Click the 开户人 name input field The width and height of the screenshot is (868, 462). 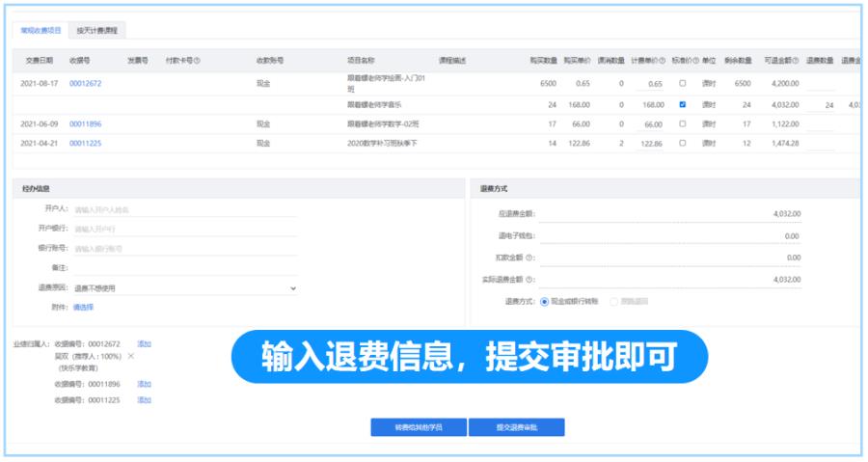183,208
